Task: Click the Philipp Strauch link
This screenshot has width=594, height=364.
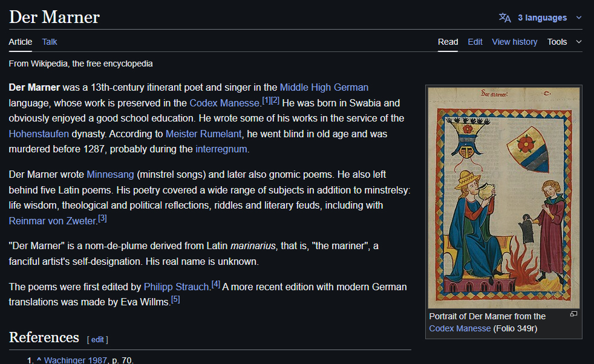Action: (x=176, y=287)
